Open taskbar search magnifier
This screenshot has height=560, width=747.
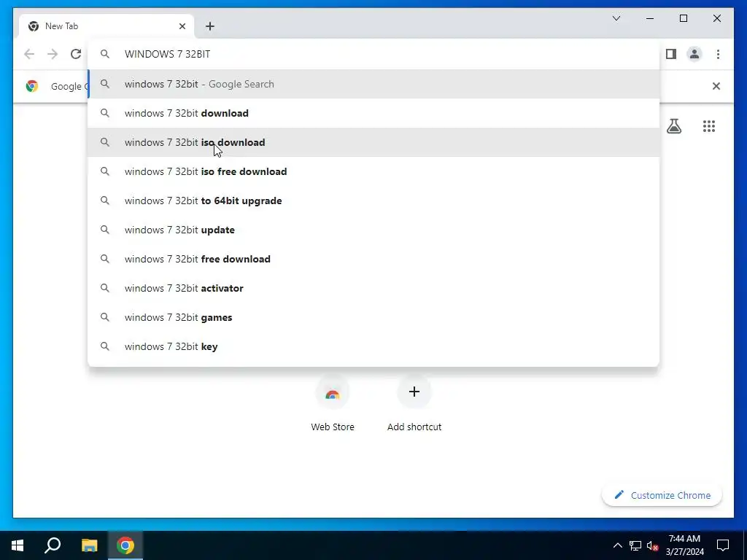pos(53,545)
